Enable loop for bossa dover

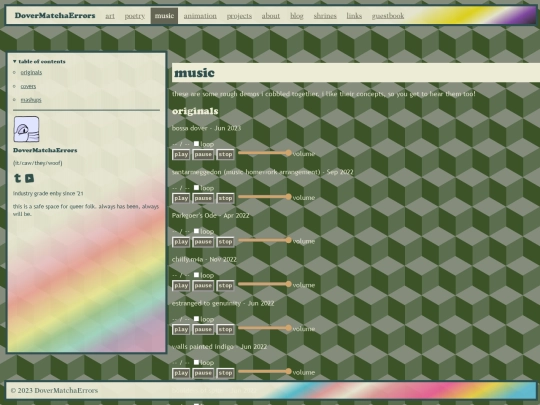pyautogui.click(x=196, y=144)
